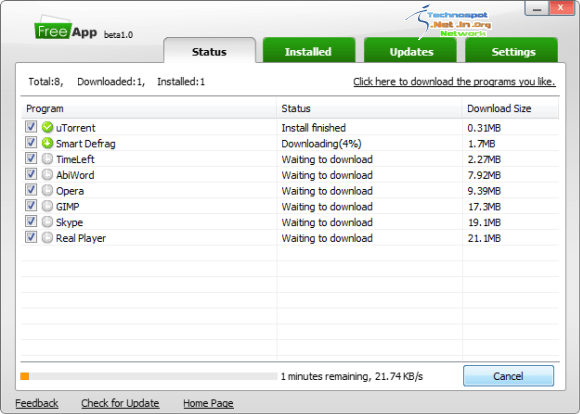The image size is (580, 414).
Task: Click the 21.1MB download size value
Action: 484,239
